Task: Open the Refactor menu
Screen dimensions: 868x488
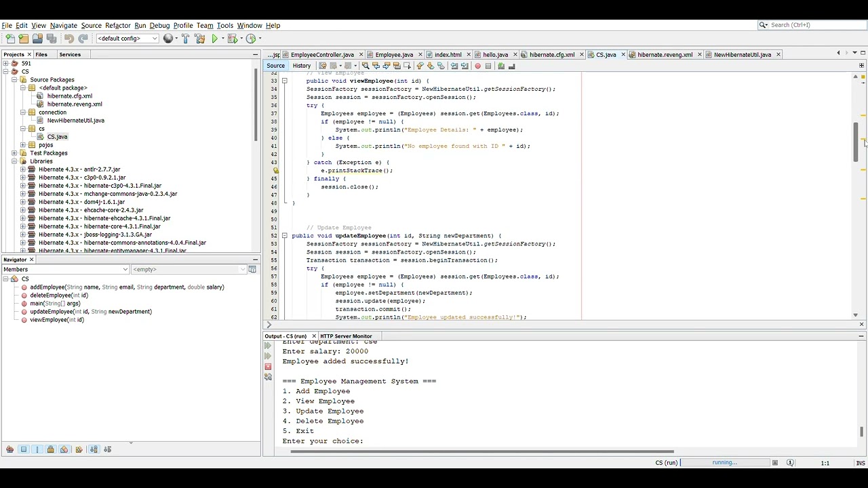Action: click(x=117, y=25)
